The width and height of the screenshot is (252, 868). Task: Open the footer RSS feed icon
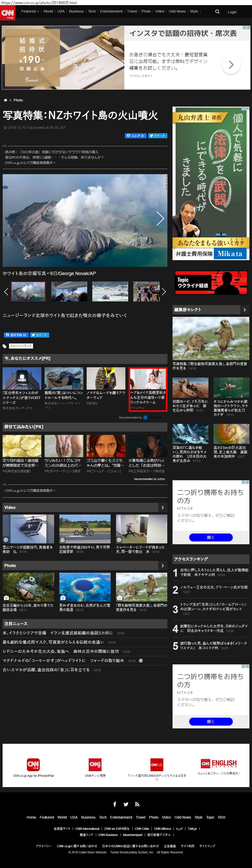pos(137,804)
